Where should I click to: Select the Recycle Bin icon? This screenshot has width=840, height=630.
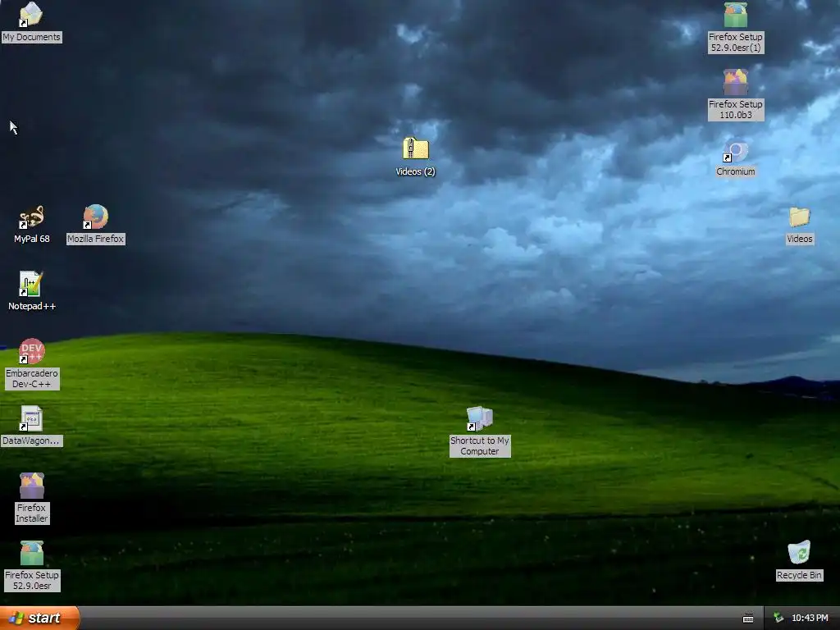pyautogui.click(x=799, y=552)
